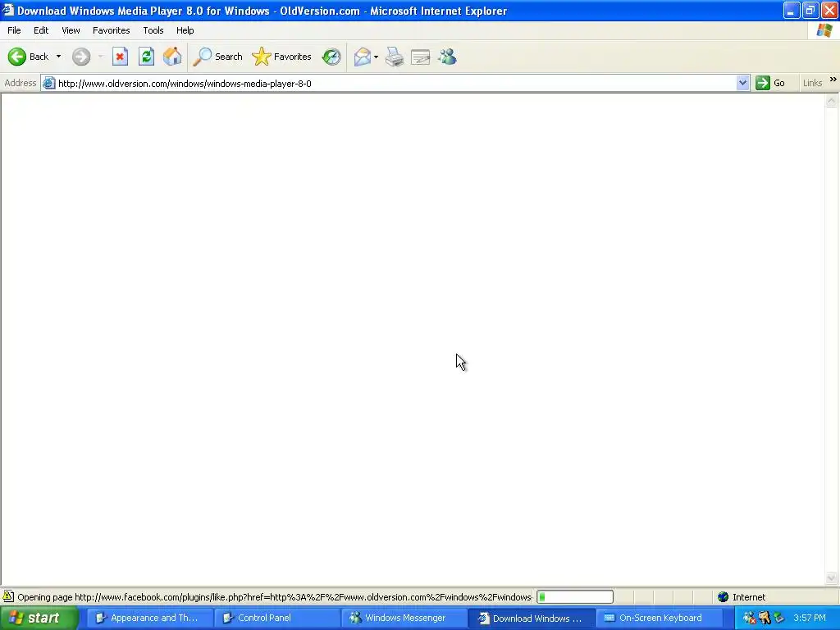The width and height of the screenshot is (840, 630).
Task: Click the page loading progress bar
Action: pyautogui.click(x=575, y=597)
